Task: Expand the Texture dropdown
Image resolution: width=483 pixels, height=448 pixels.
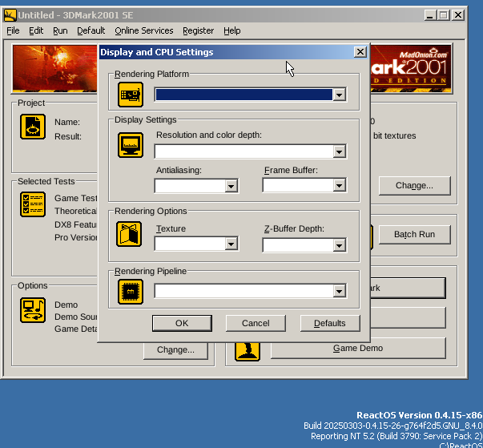Action: point(231,244)
